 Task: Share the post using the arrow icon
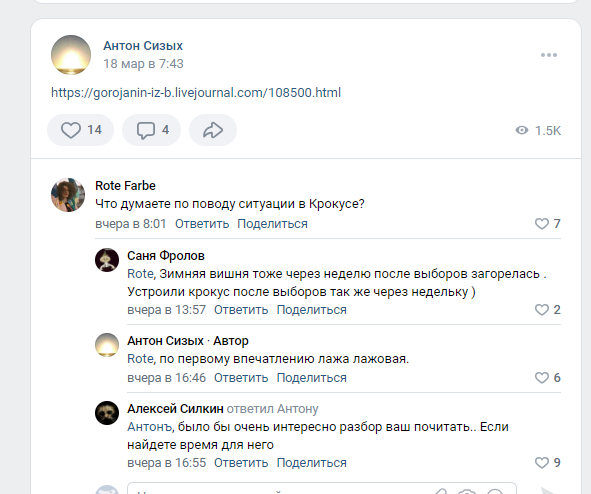[x=213, y=130]
